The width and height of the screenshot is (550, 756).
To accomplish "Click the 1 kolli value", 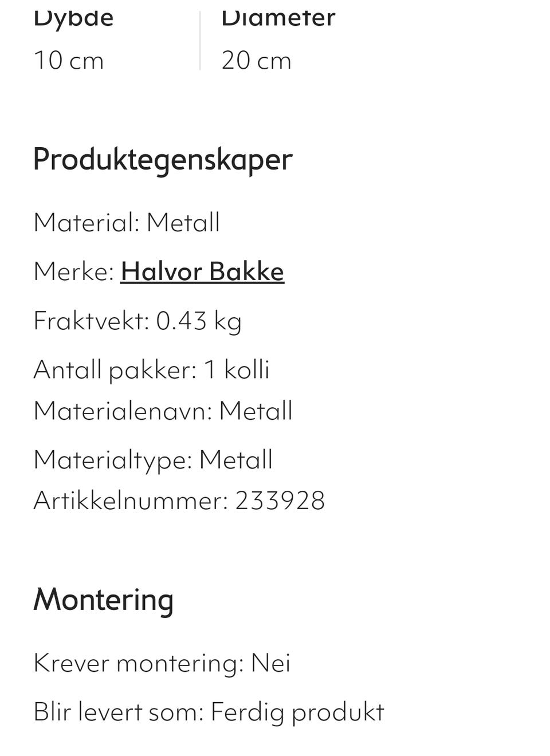I will coord(237,369).
